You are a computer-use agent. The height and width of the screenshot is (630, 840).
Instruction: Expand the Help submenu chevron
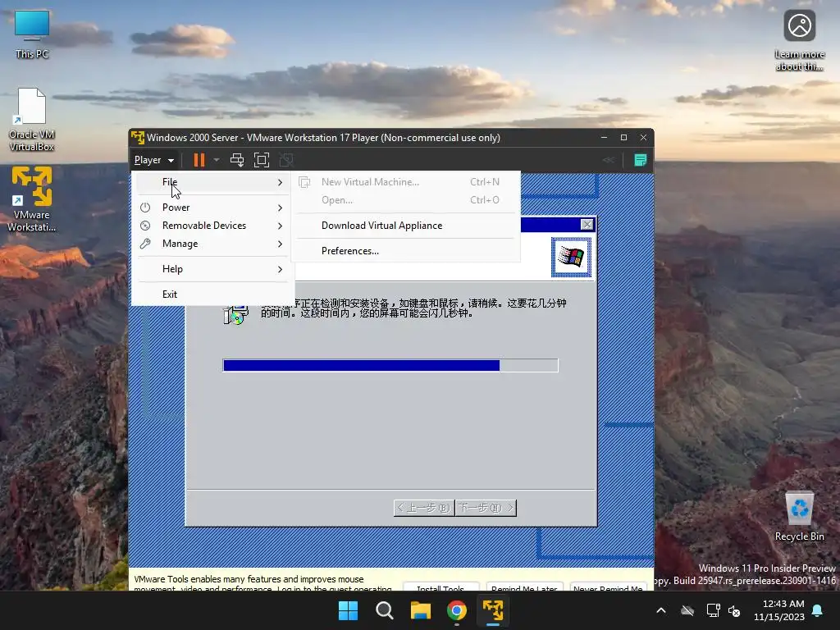click(280, 269)
